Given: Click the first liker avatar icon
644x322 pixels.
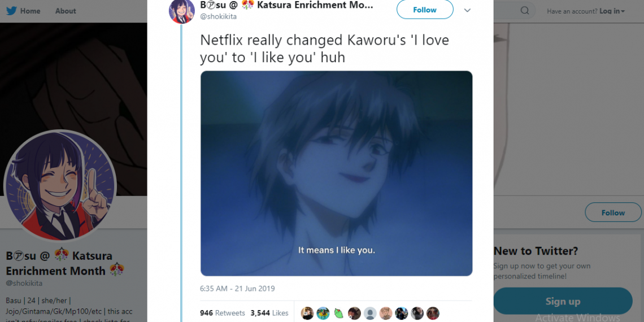Looking at the screenshot, I should (x=307, y=313).
